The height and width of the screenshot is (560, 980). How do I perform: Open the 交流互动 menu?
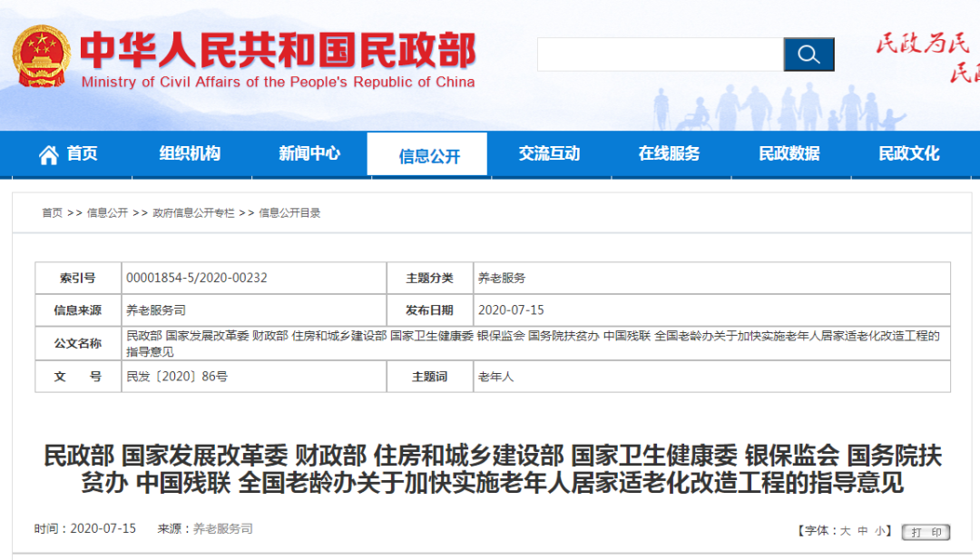pyautogui.click(x=549, y=154)
